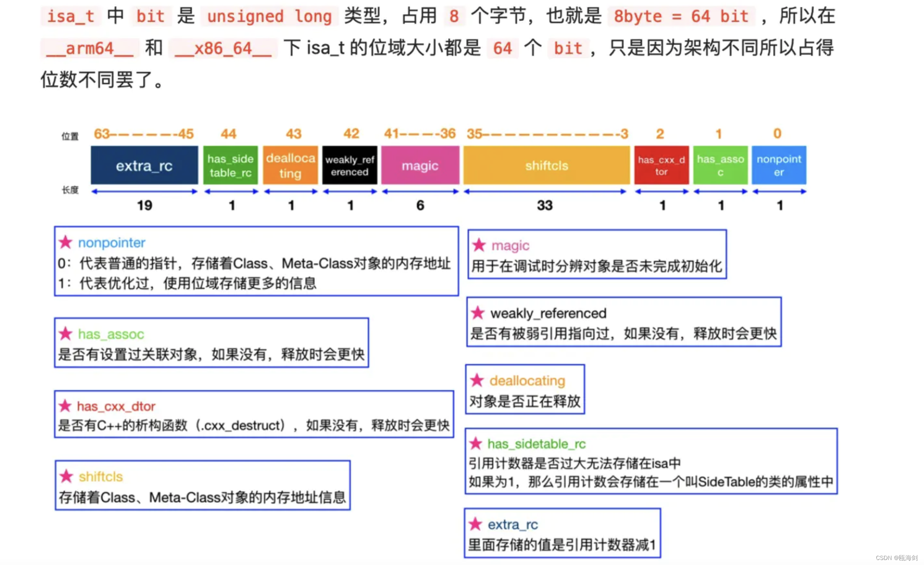The image size is (924, 565).
Task: Click the text '是否有被弱引用指向过'
Action: 540,333
